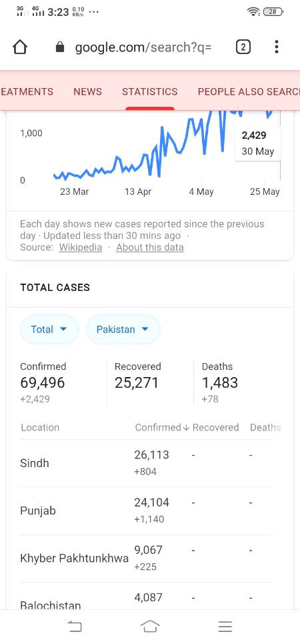Open the About this data link
The width and height of the screenshot is (300, 644).
click(x=150, y=247)
